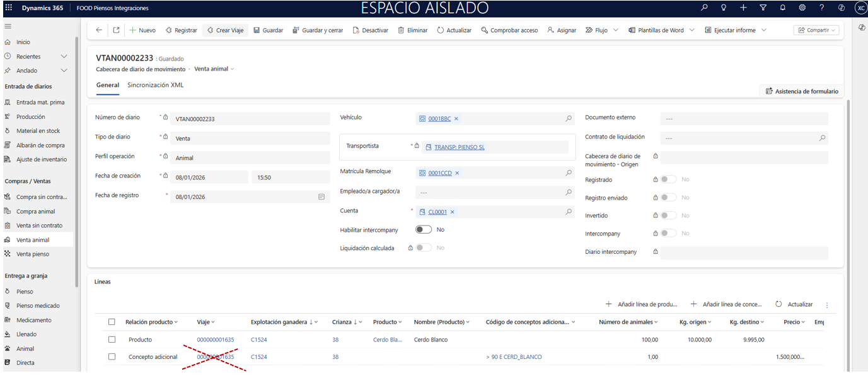
Task: Open the settings gear icon
Action: (x=802, y=8)
